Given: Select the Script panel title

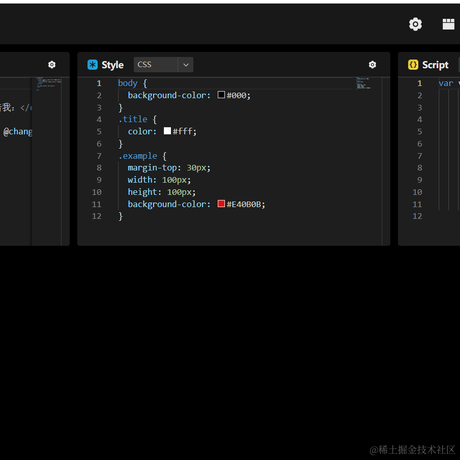Looking at the screenshot, I should (435, 65).
